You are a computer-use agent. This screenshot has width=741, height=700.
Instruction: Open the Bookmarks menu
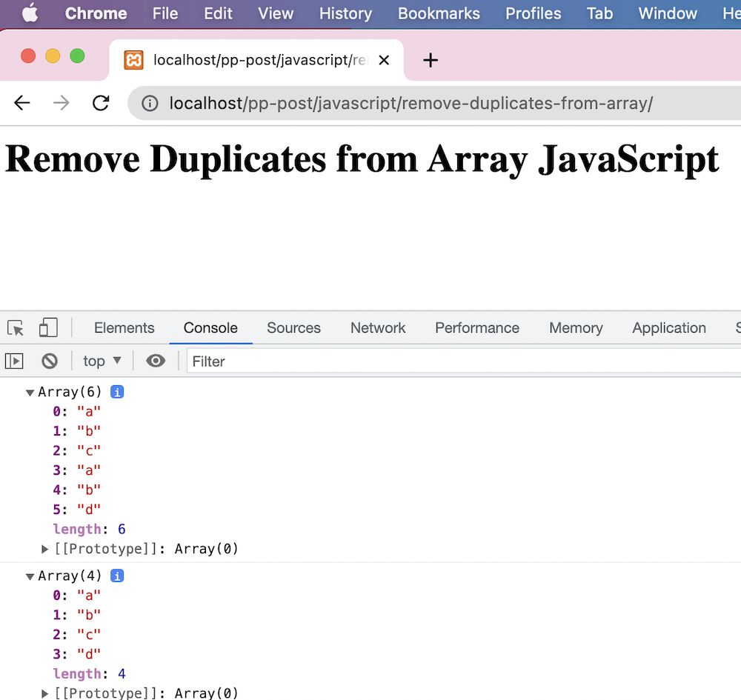438,13
